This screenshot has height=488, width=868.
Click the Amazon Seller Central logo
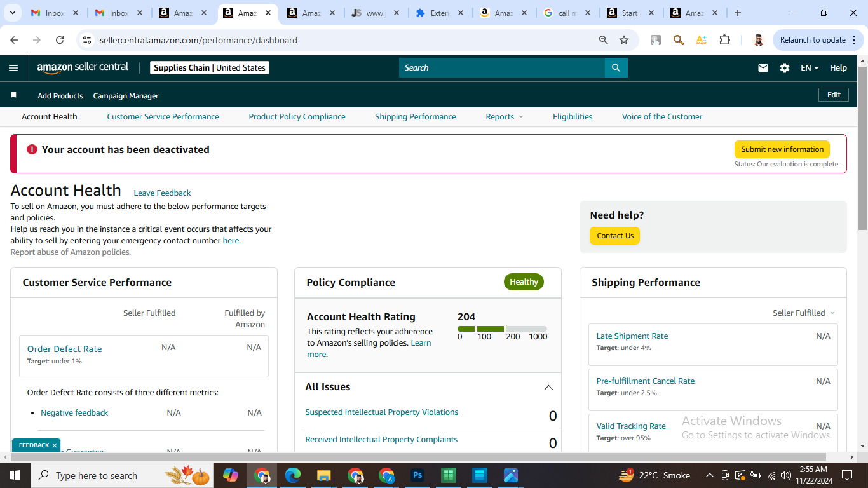(83, 67)
